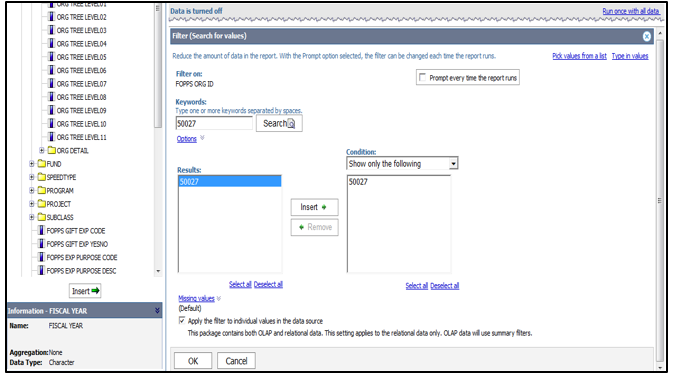677x383 pixels.
Task: Click the data tree scroll down arrow
Action: pyautogui.click(x=158, y=271)
